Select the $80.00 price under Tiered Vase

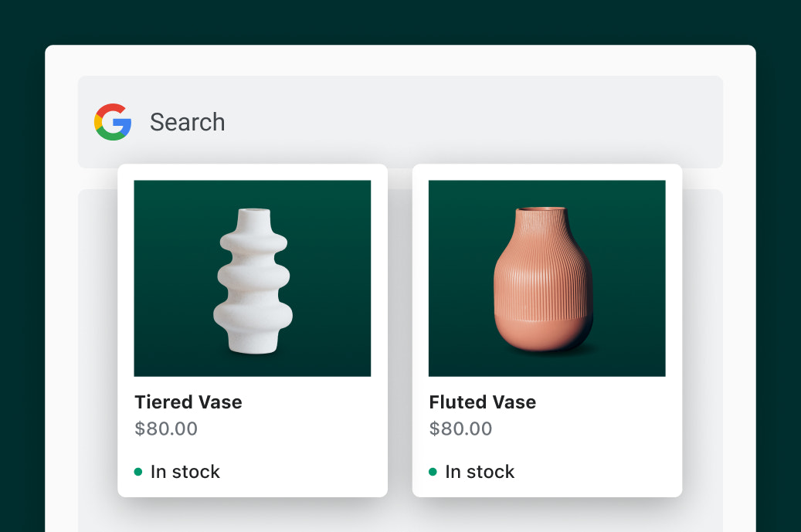coord(166,429)
